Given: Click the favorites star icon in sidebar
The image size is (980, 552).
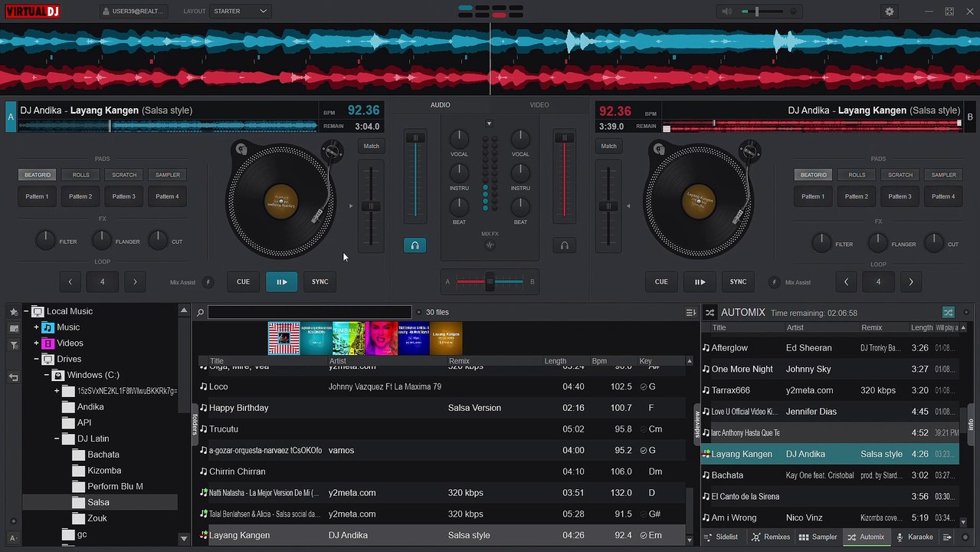Looking at the screenshot, I should (x=14, y=312).
